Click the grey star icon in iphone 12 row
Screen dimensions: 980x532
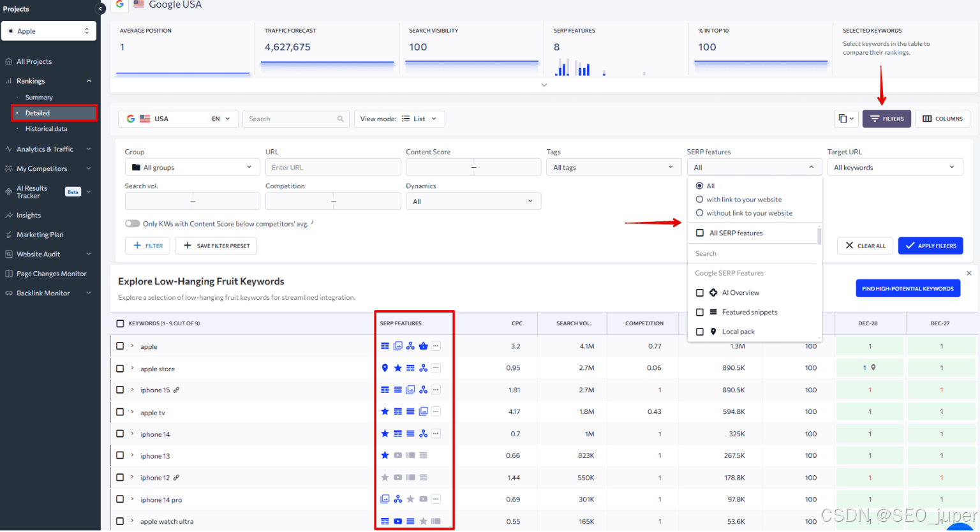pyautogui.click(x=385, y=477)
